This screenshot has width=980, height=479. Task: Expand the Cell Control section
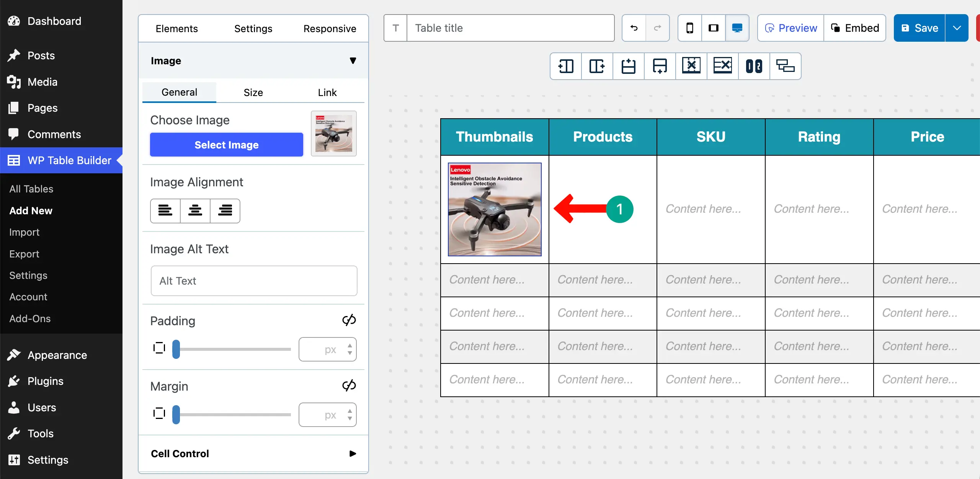tap(353, 453)
